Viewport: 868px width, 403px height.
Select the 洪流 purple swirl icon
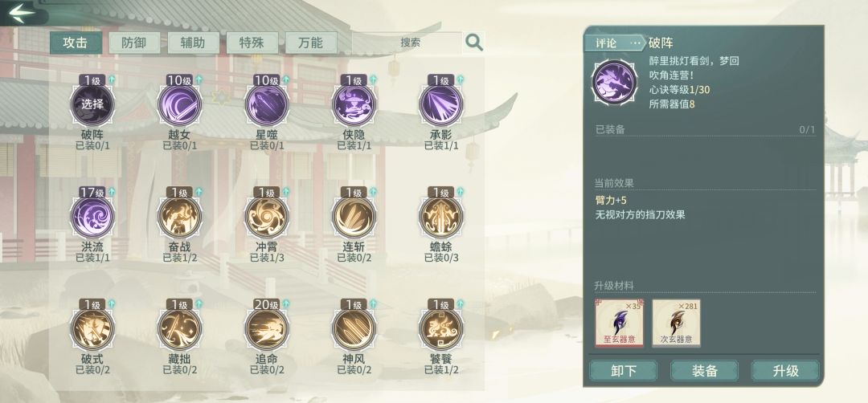click(92, 218)
